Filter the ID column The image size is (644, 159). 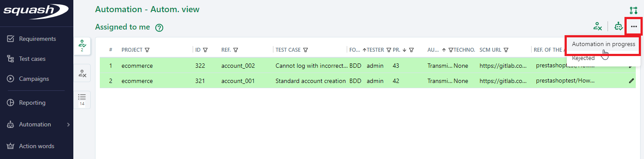click(205, 50)
